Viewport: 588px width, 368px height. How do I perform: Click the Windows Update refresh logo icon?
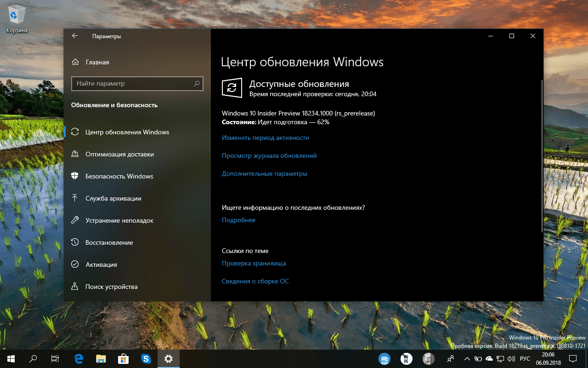pyautogui.click(x=232, y=88)
